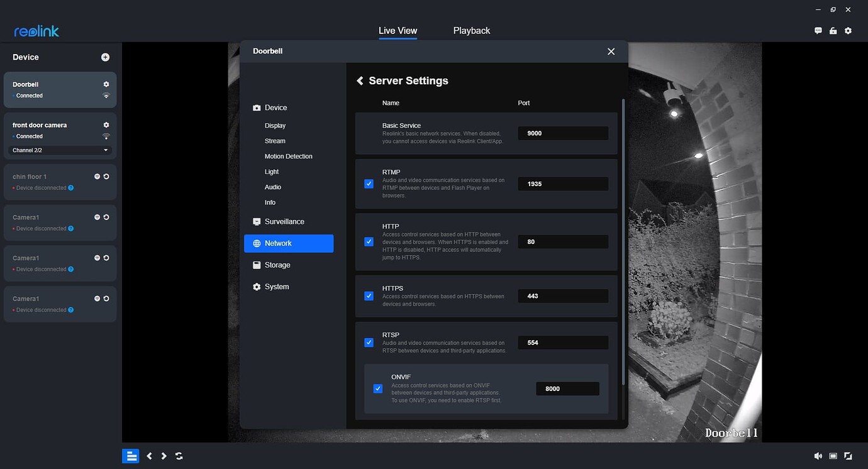Open Doorbell device settings gear icon
This screenshot has width=868, height=469.
coord(106,84)
